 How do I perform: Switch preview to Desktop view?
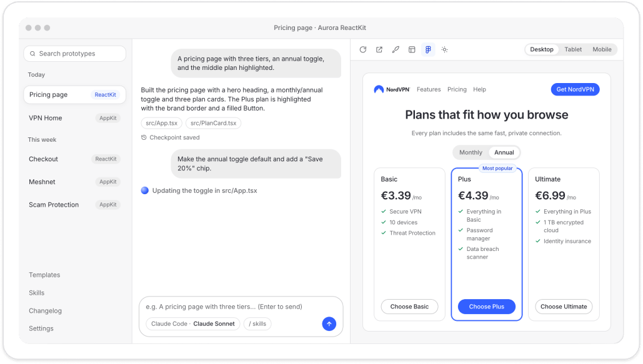pos(542,49)
